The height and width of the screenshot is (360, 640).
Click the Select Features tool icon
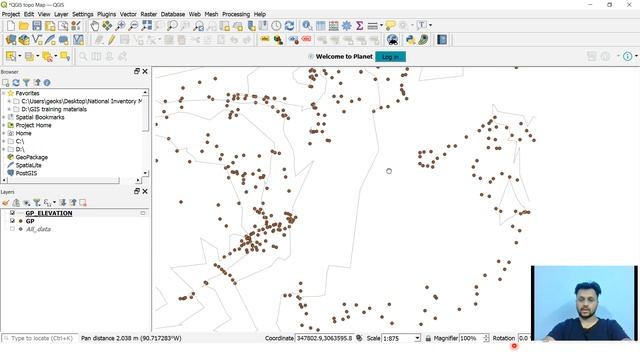pyautogui.click(x=11, y=56)
